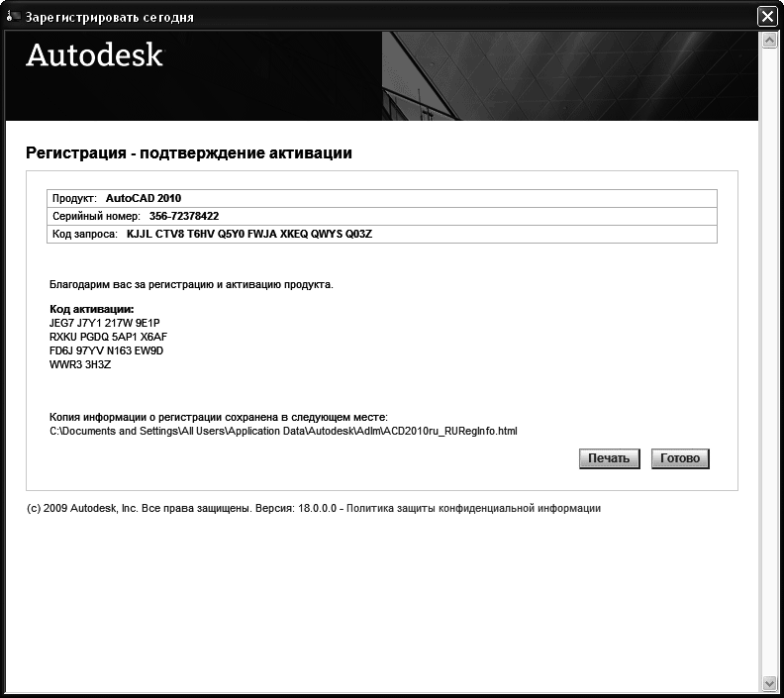Click the Серийный номер label
This screenshot has height=698, width=784.
pos(96,216)
